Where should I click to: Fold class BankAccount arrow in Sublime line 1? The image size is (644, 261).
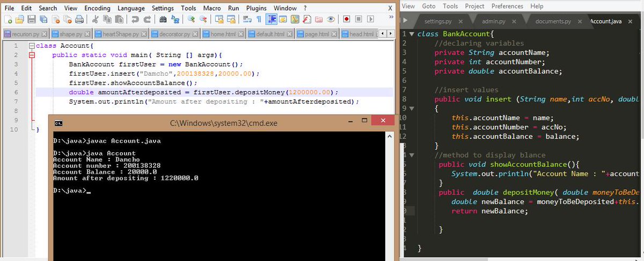tap(411, 34)
